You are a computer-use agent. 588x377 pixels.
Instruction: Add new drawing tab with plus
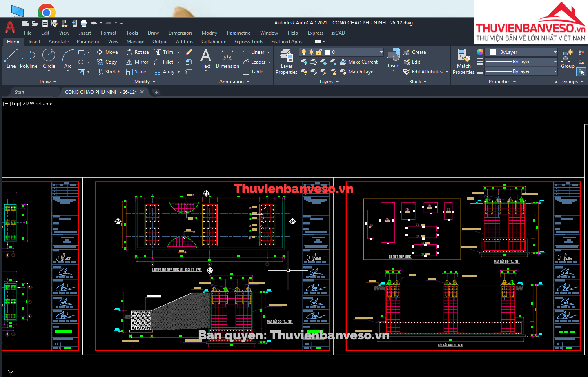(156, 92)
